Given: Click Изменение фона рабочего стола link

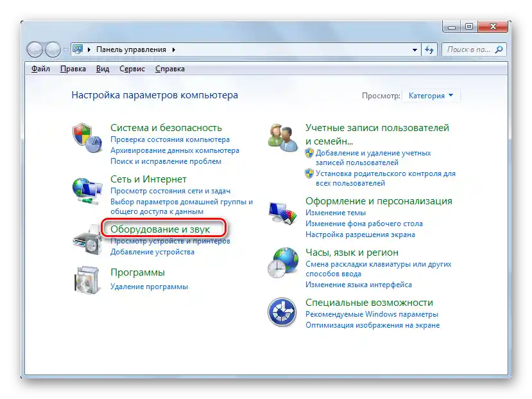Looking at the screenshot, I should (364, 224).
